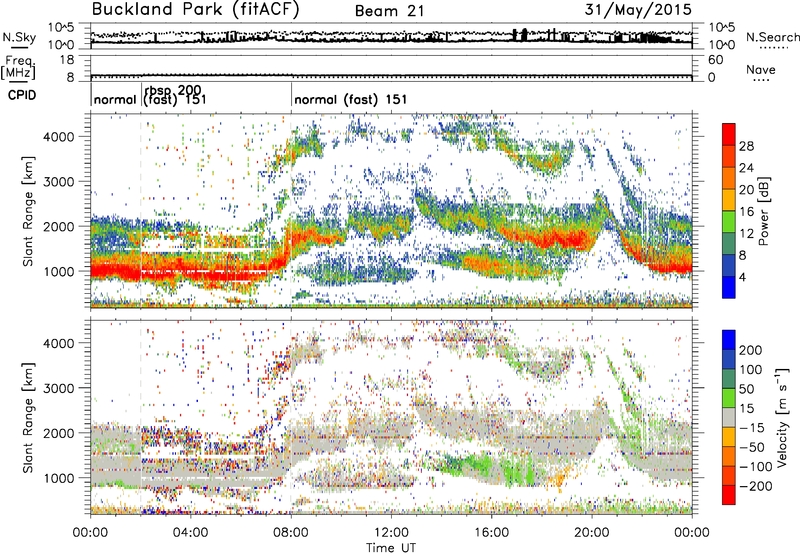Click the 'N.Sky' axis label

(19, 37)
